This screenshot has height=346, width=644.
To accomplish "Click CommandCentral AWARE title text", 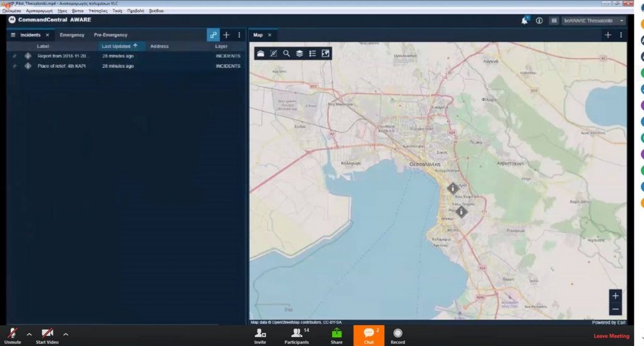I will [55, 20].
